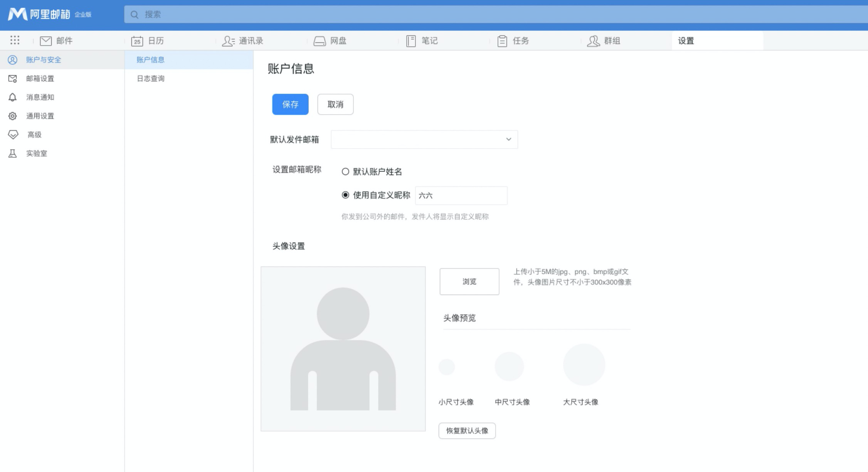The width and height of the screenshot is (868, 472).
Task: Open the log query (日志查询) menu item
Action: 151,79
